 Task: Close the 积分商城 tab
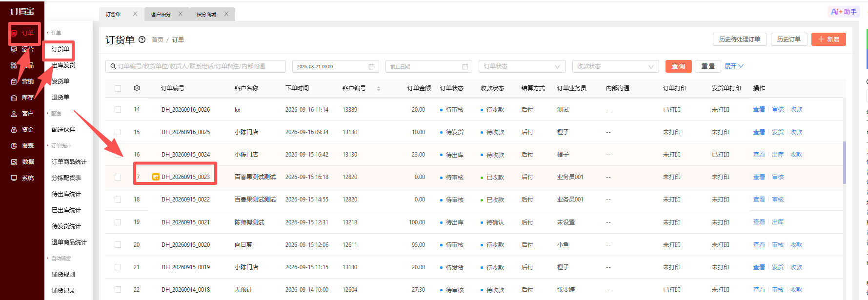(x=226, y=14)
